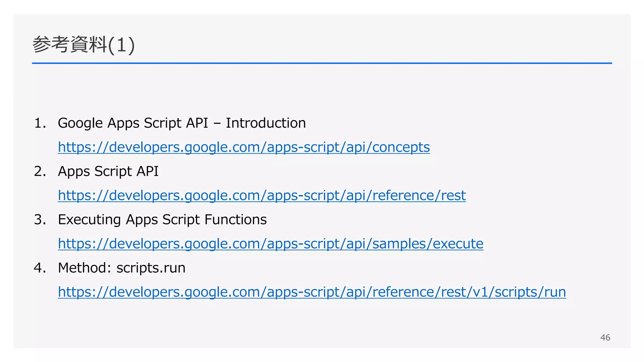Image resolution: width=644 pixels, height=362 pixels.
Task: Open the api/samples/execute link
Action: tap(270, 244)
